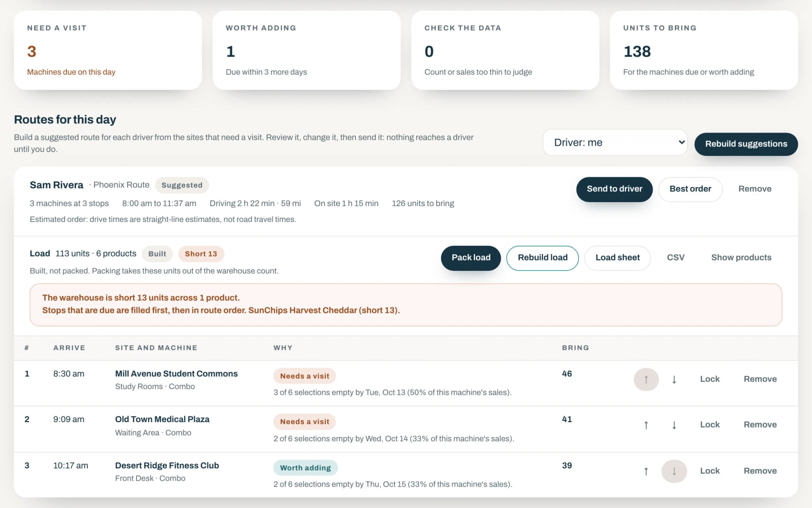
Task: Click the Pack load button
Action: (471, 258)
